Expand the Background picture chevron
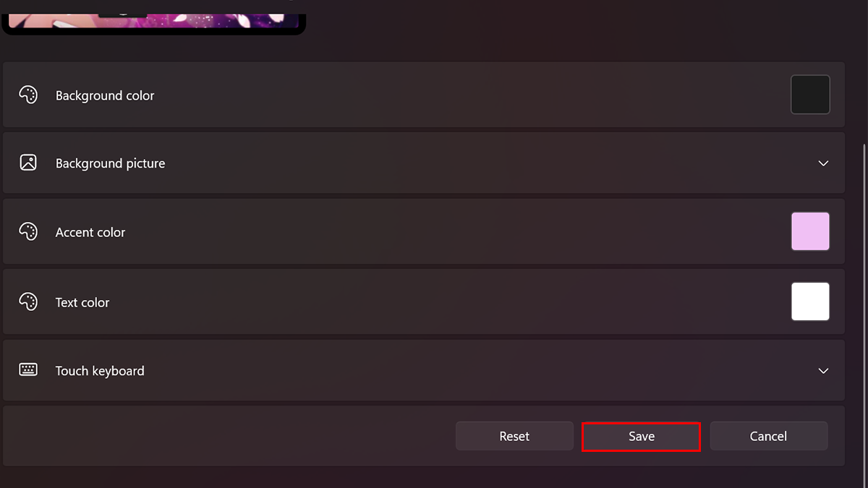 pos(822,163)
